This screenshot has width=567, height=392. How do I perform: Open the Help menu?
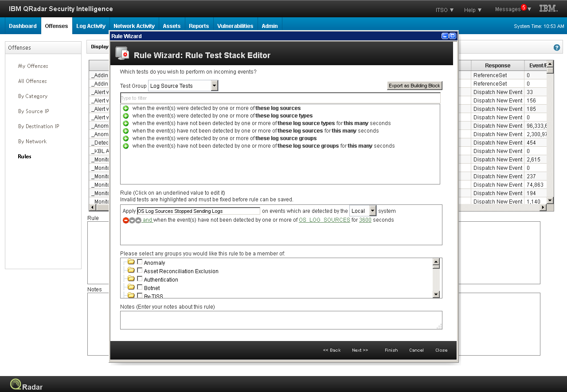473,10
